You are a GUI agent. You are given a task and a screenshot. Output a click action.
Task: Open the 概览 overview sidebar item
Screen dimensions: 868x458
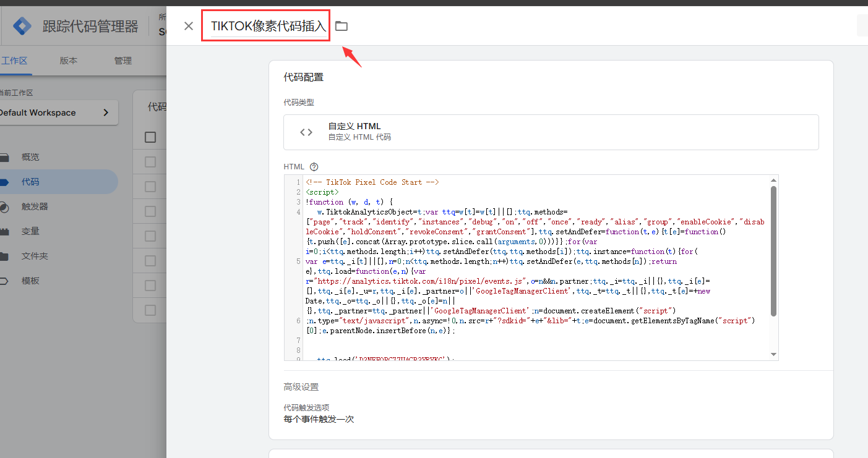(x=30, y=157)
